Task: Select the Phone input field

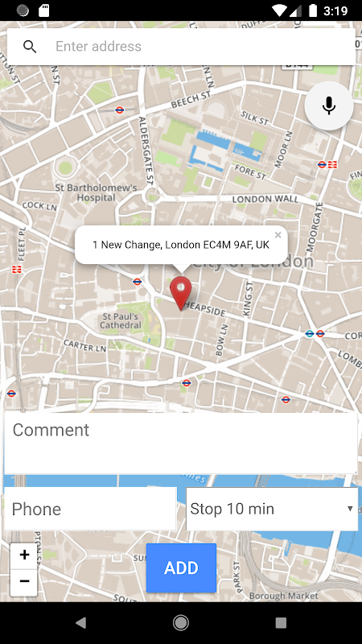Action: (90, 509)
